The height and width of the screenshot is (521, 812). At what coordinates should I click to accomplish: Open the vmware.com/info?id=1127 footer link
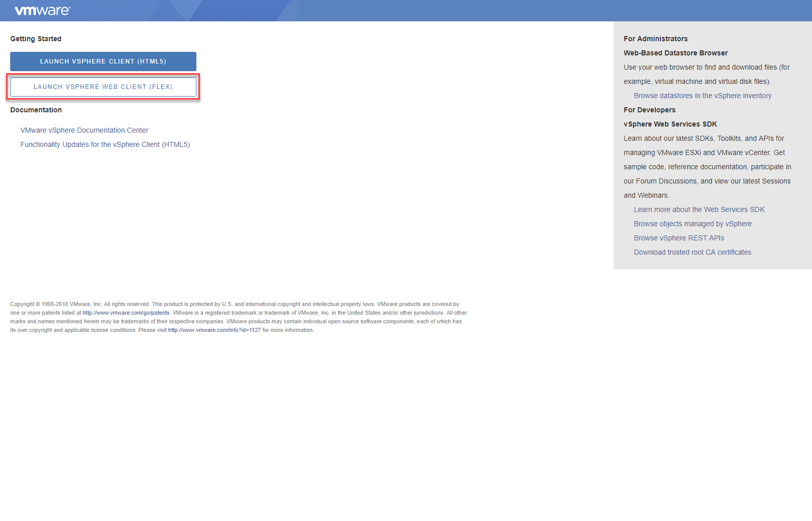tap(214, 330)
